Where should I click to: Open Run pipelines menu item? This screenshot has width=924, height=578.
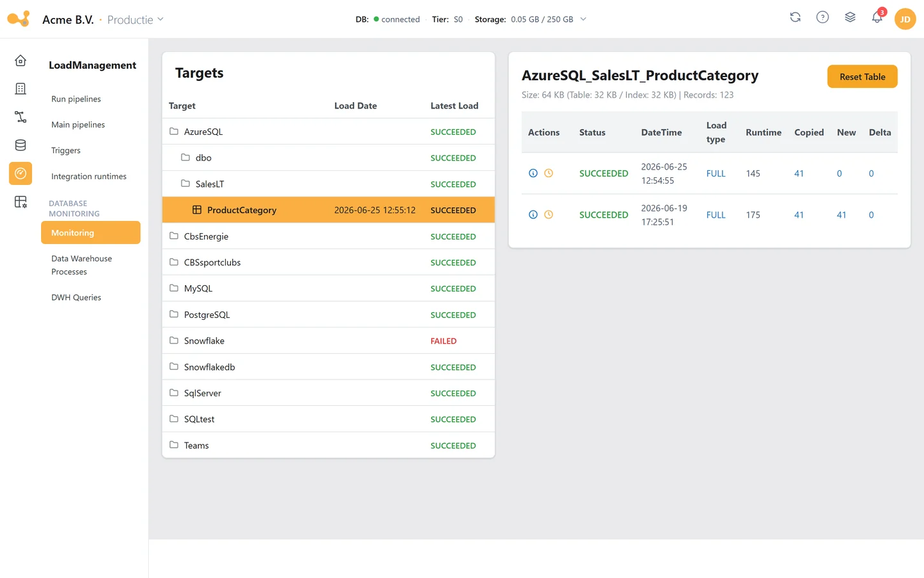[90, 99]
